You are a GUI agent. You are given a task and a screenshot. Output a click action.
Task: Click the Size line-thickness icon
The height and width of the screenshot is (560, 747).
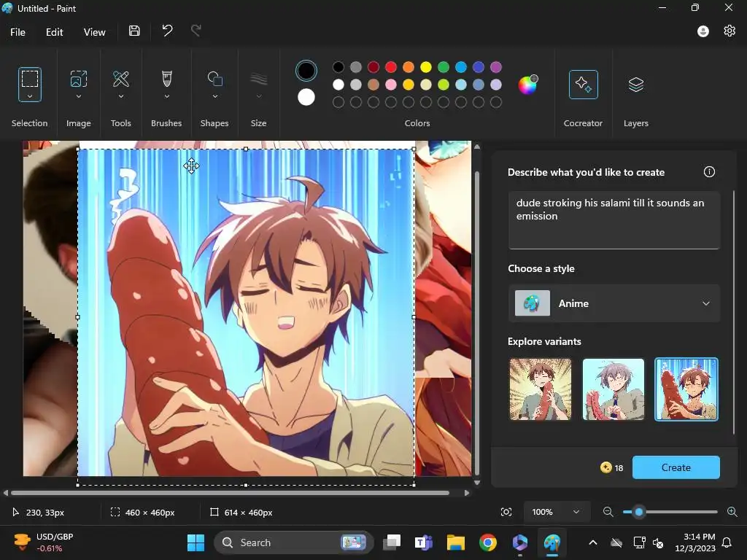(x=259, y=79)
